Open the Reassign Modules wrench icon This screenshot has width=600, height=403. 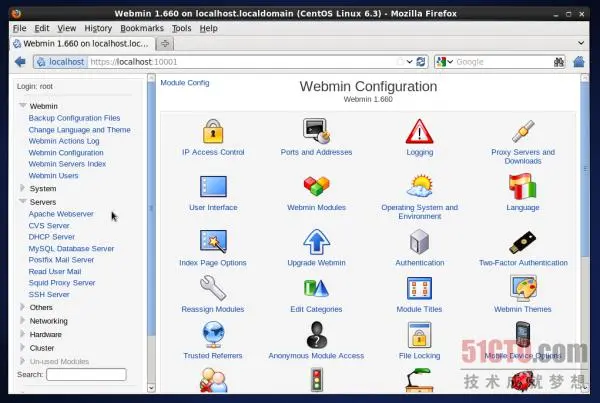point(213,288)
